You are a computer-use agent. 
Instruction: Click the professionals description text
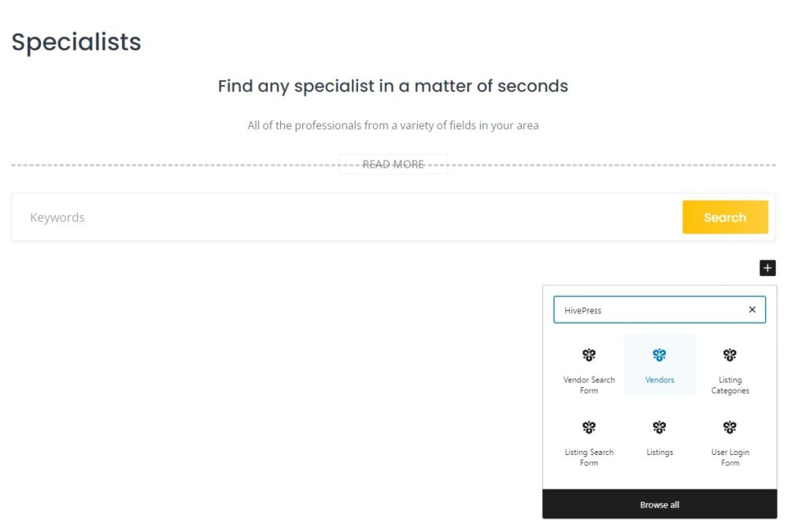point(393,124)
